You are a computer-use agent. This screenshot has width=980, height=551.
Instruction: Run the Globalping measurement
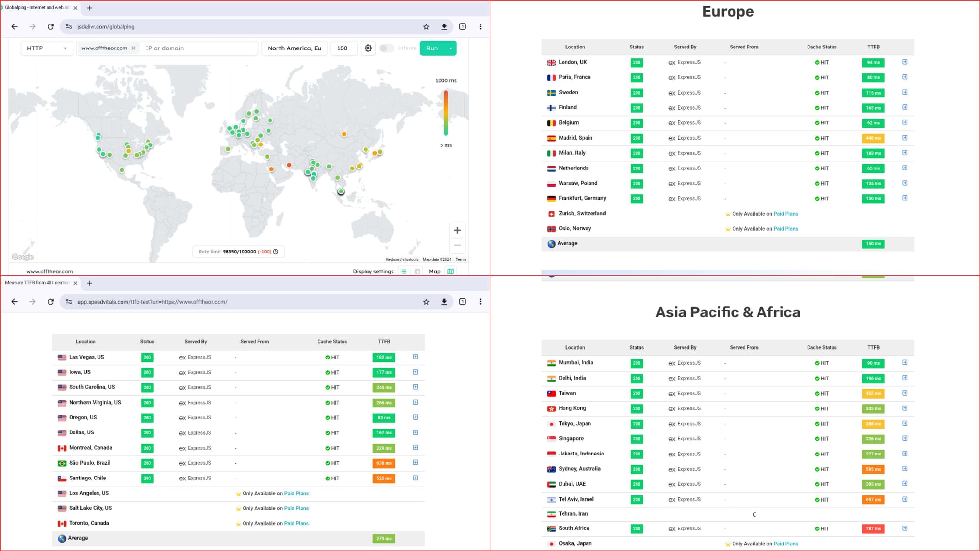[432, 48]
